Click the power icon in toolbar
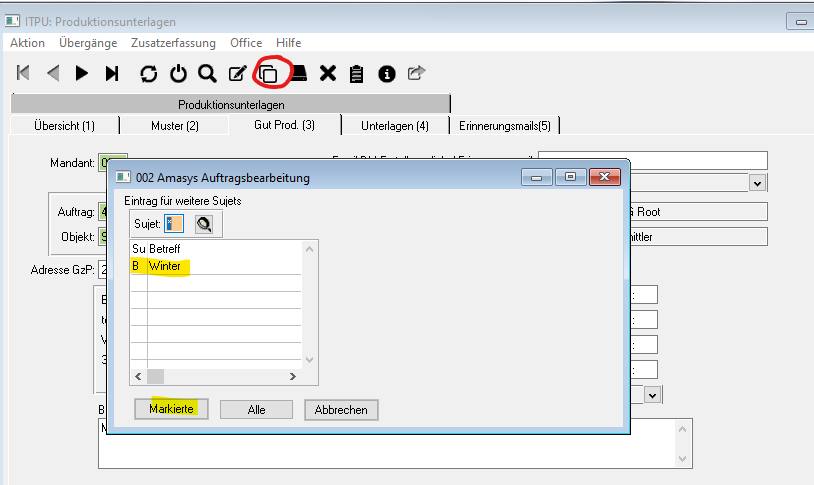 [x=178, y=73]
